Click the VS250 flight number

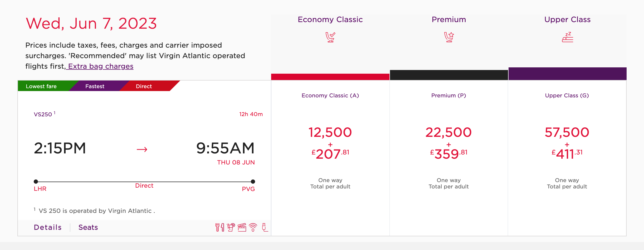[x=43, y=114]
